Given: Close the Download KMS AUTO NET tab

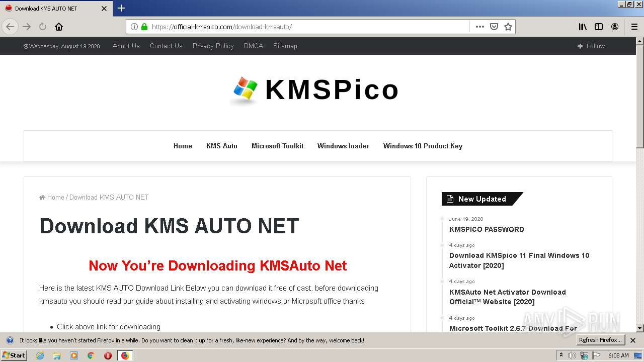Looking at the screenshot, I should [104, 9].
